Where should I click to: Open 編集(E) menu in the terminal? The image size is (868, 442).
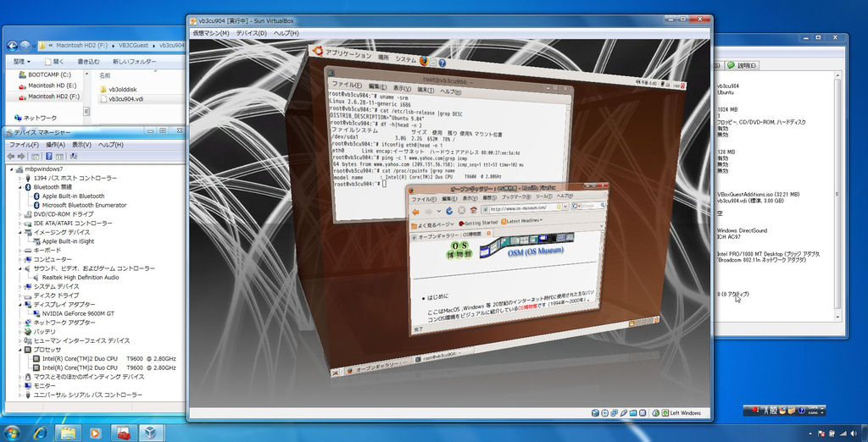tap(377, 87)
